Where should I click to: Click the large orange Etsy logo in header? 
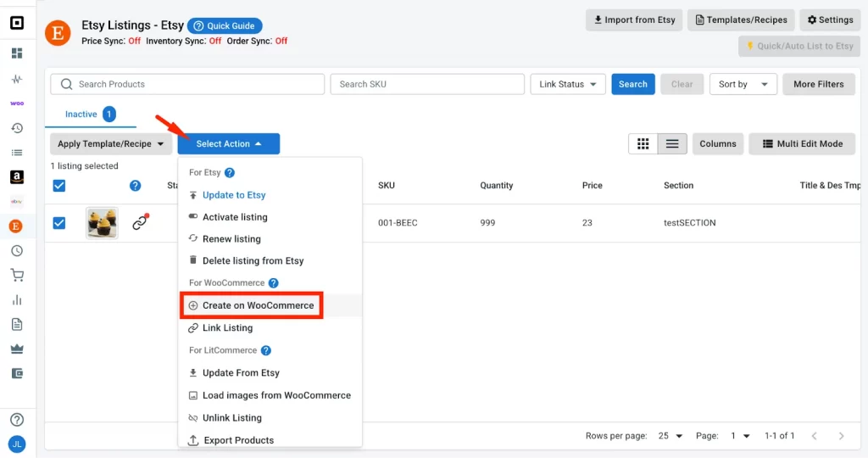click(x=58, y=33)
